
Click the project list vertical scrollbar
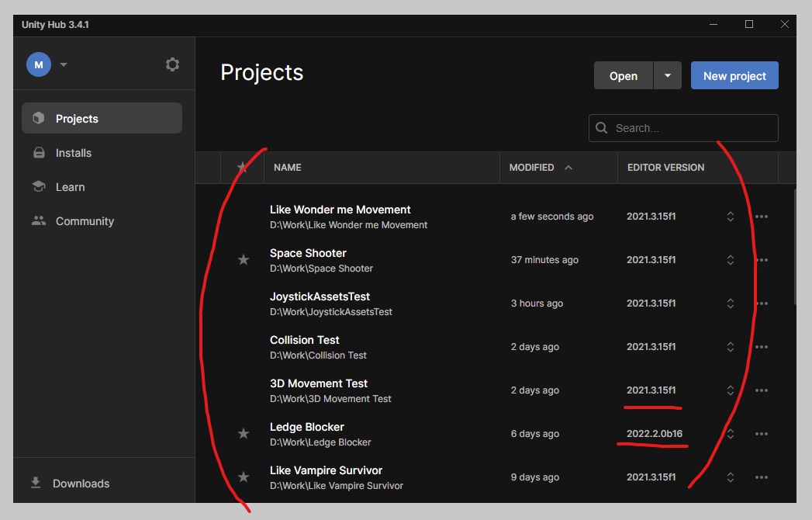coord(795,247)
